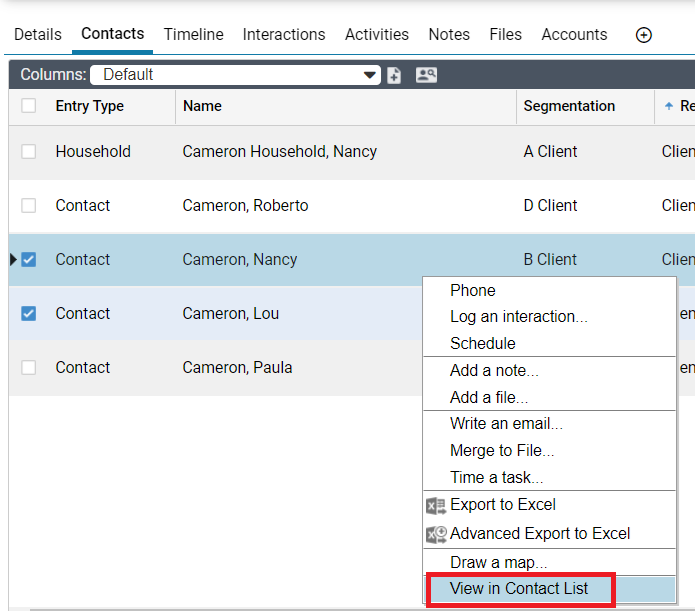Click the Cameron, Roberto name cell
This screenshot has width=695, height=611.
245,206
